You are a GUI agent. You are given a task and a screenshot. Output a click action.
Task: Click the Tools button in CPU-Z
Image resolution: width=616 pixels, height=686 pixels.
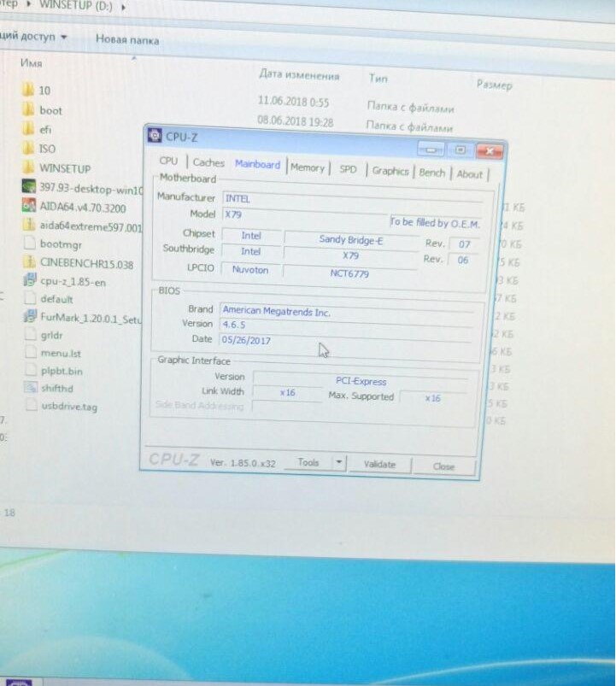coord(308,462)
